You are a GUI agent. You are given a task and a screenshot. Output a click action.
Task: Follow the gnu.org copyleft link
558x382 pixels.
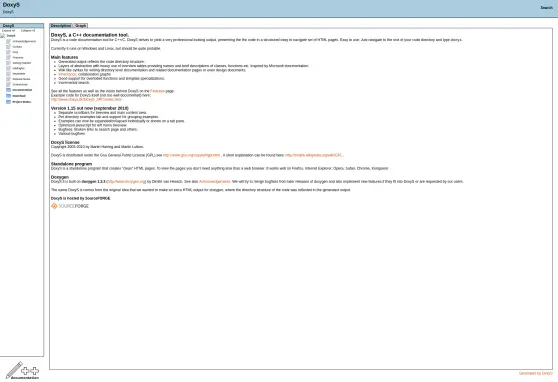click(x=192, y=155)
